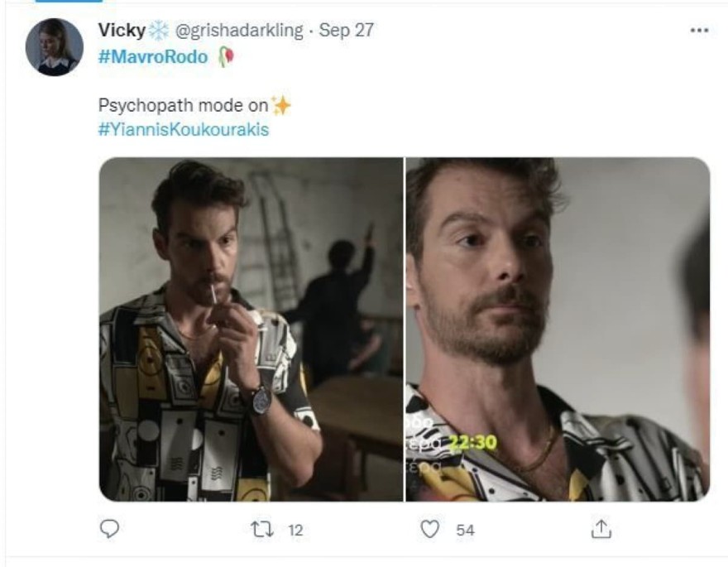Open the left photo of the man
728x567 pixels.
(x=248, y=331)
